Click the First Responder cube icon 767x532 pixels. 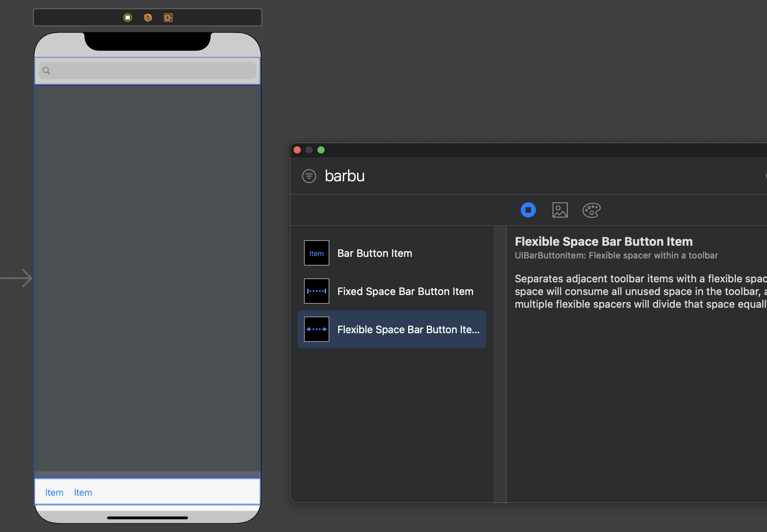(148, 17)
